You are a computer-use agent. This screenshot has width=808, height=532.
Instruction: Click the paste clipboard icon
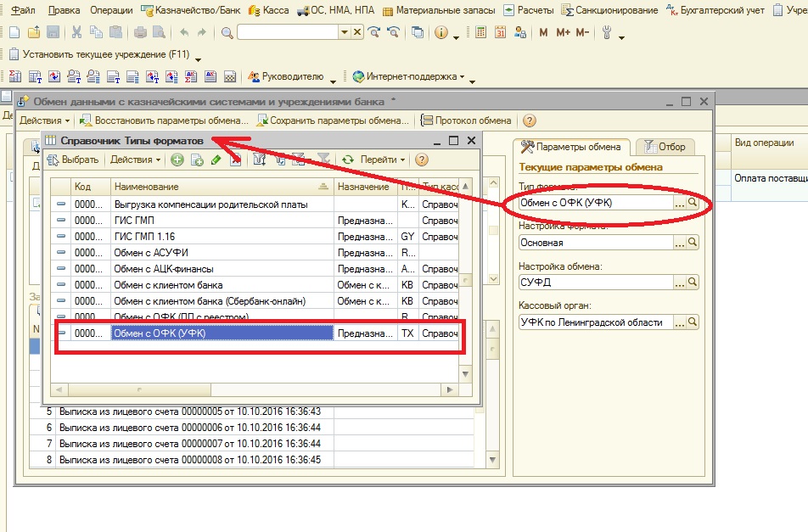coord(116,32)
